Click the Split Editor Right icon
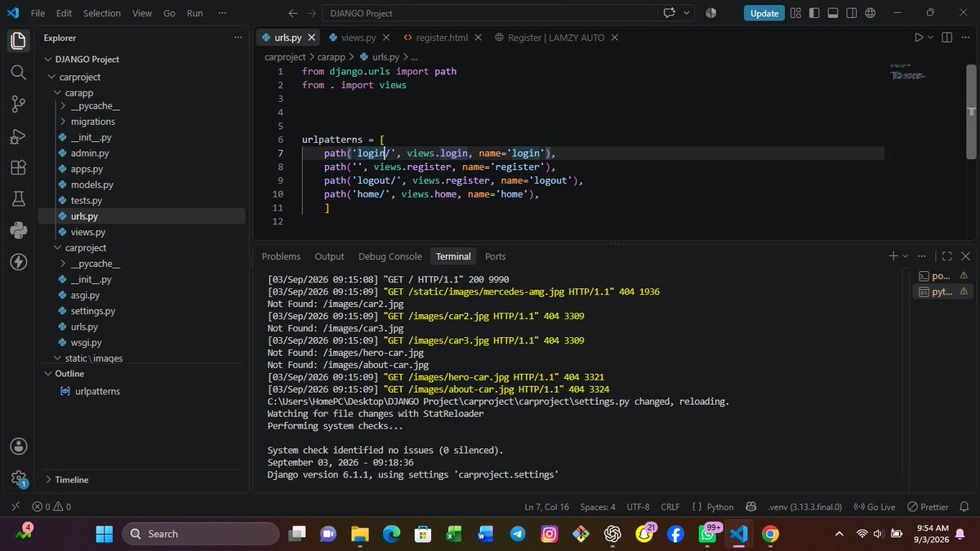 point(947,38)
